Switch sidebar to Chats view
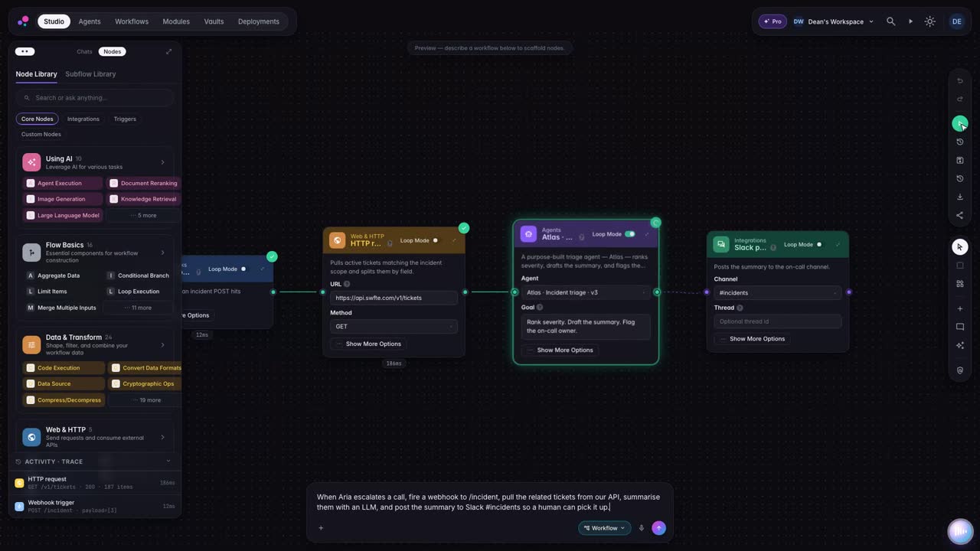The width and height of the screenshot is (980, 551). (x=84, y=51)
